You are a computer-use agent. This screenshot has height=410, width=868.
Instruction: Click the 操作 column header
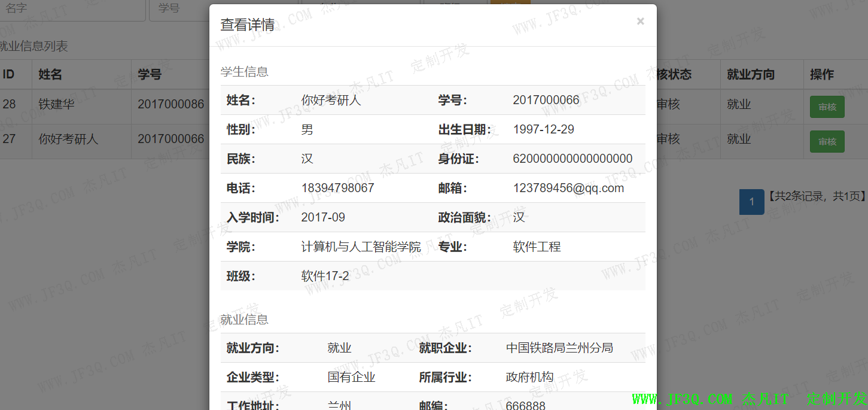click(x=821, y=75)
